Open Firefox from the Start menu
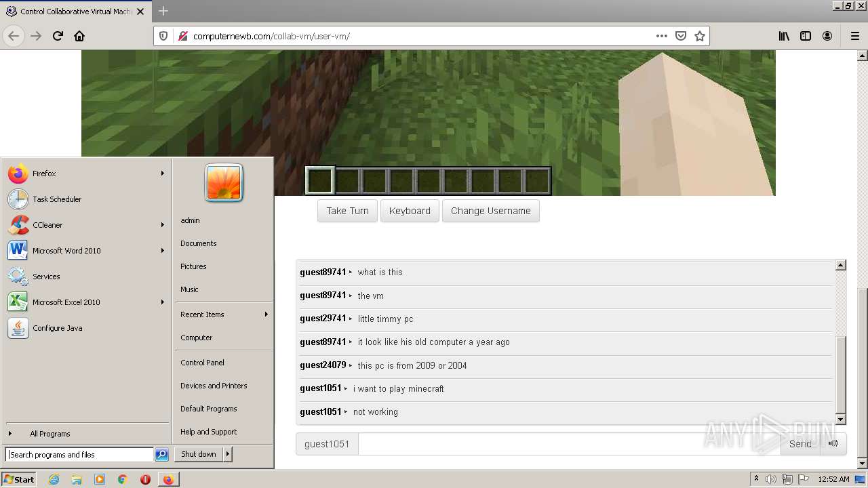 [85, 174]
